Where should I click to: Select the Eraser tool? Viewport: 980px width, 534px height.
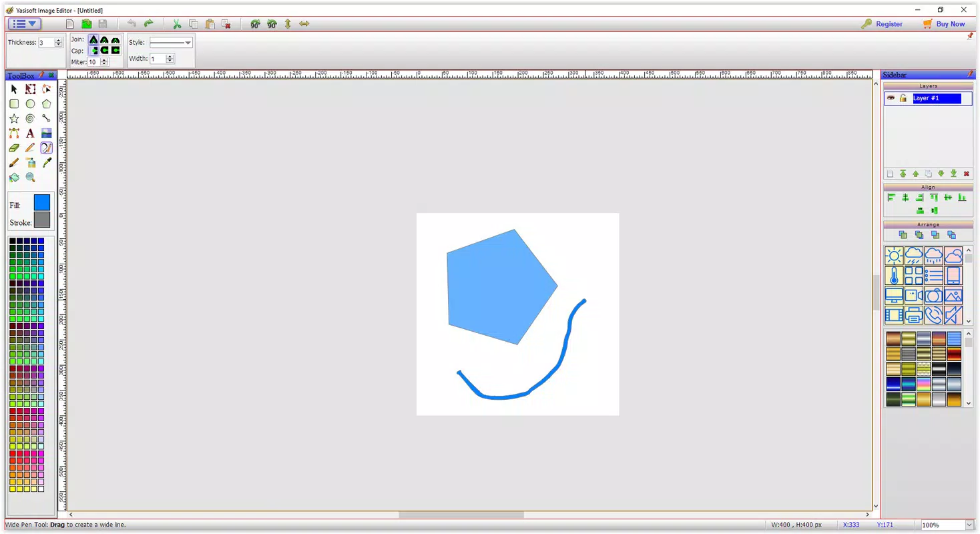coord(14,148)
